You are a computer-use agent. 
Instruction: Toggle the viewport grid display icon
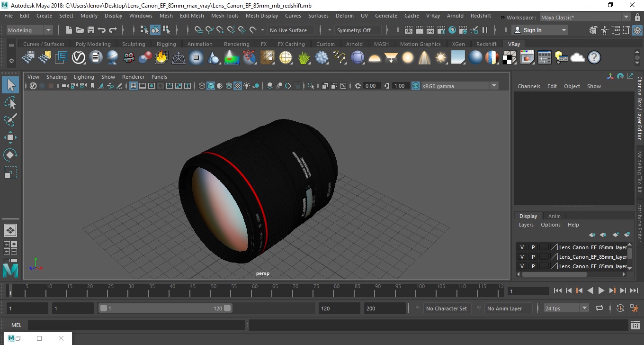(134, 86)
